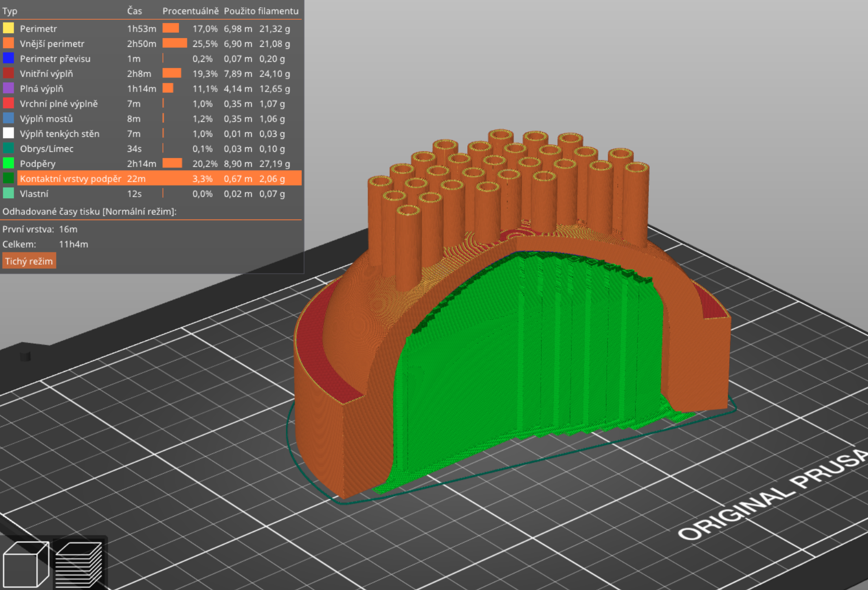The image size is (868, 590).
Task: Select the Vlastní legend label
Action: (x=34, y=194)
